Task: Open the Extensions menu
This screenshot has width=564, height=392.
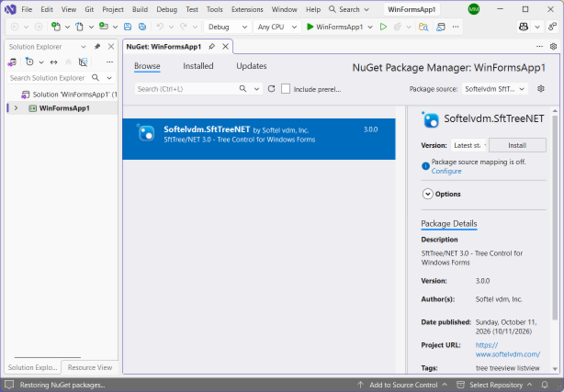Action: [x=247, y=9]
